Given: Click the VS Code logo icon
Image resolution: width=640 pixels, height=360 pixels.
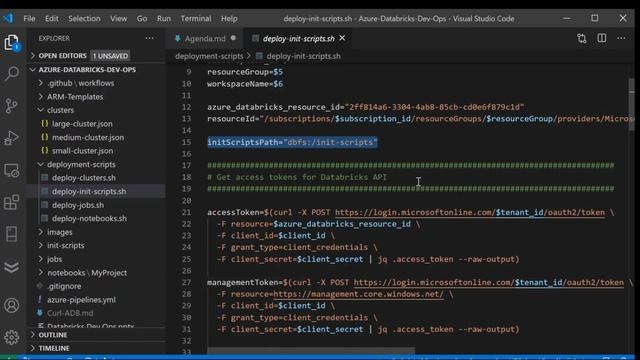Looking at the screenshot, I should tap(8, 18).
